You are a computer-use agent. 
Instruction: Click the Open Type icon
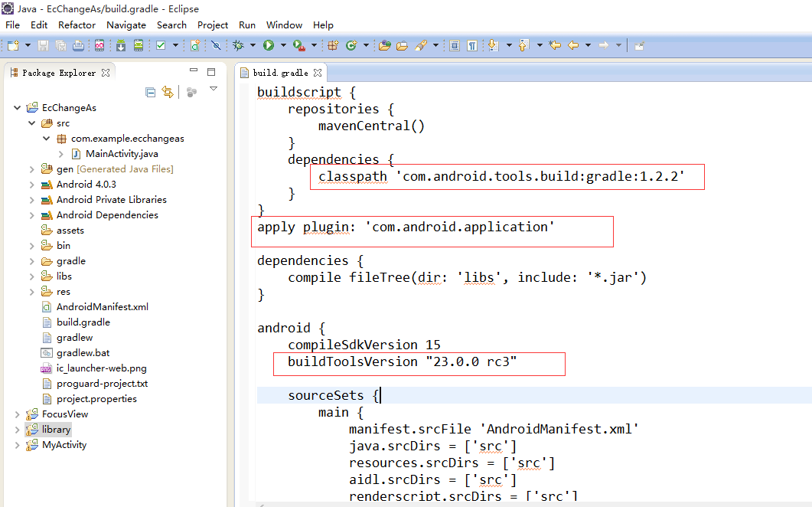(x=385, y=46)
